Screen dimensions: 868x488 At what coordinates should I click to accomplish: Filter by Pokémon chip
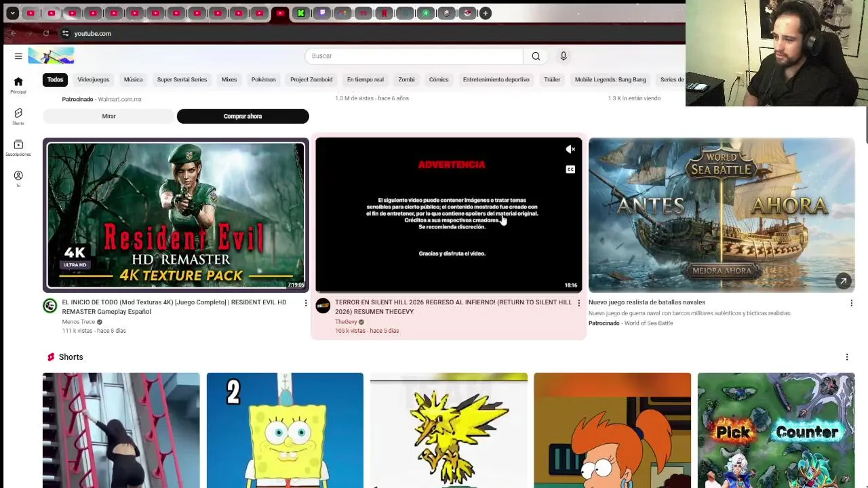[263, 80]
